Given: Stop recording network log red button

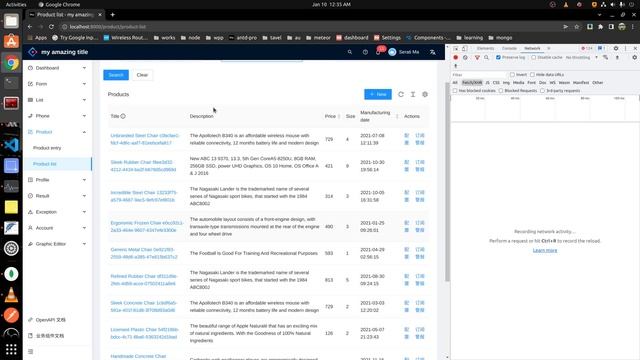Looking at the screenshot, I should (x=456, y=58).
